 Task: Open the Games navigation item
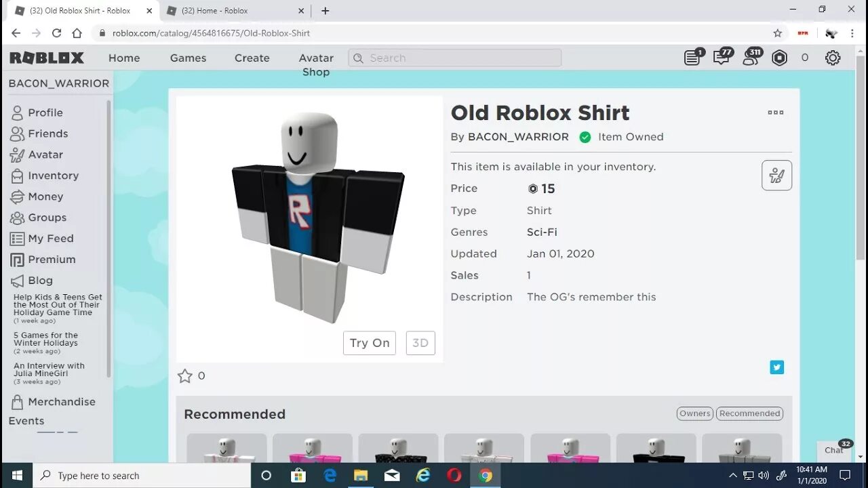click(188, 58)
